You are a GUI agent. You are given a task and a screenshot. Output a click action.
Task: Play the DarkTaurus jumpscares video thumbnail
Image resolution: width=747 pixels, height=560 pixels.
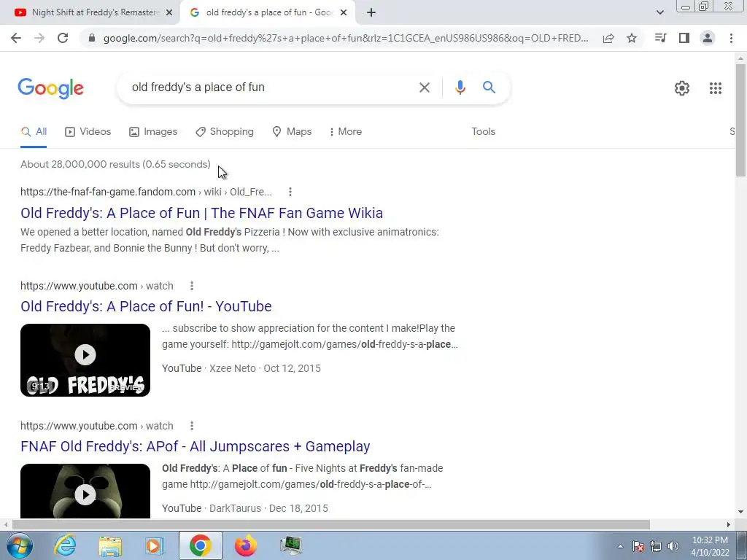pyautogui.click(x=85, y=491)
